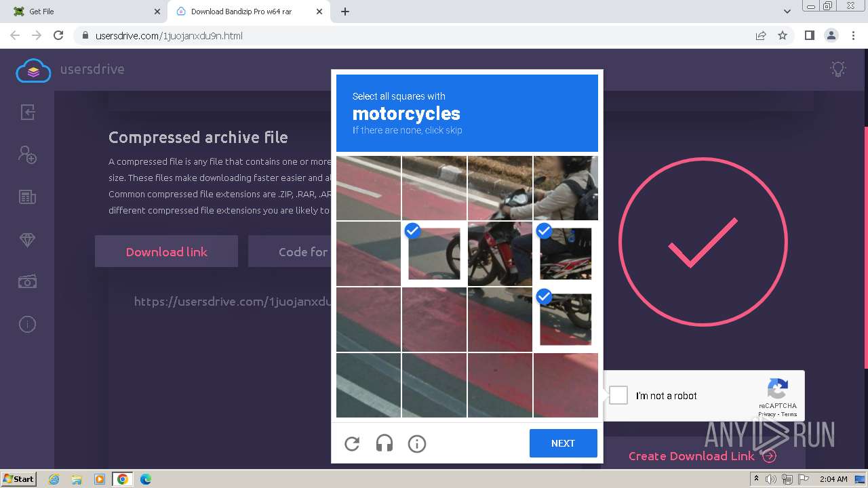Open the sidebar news icon

27,197
